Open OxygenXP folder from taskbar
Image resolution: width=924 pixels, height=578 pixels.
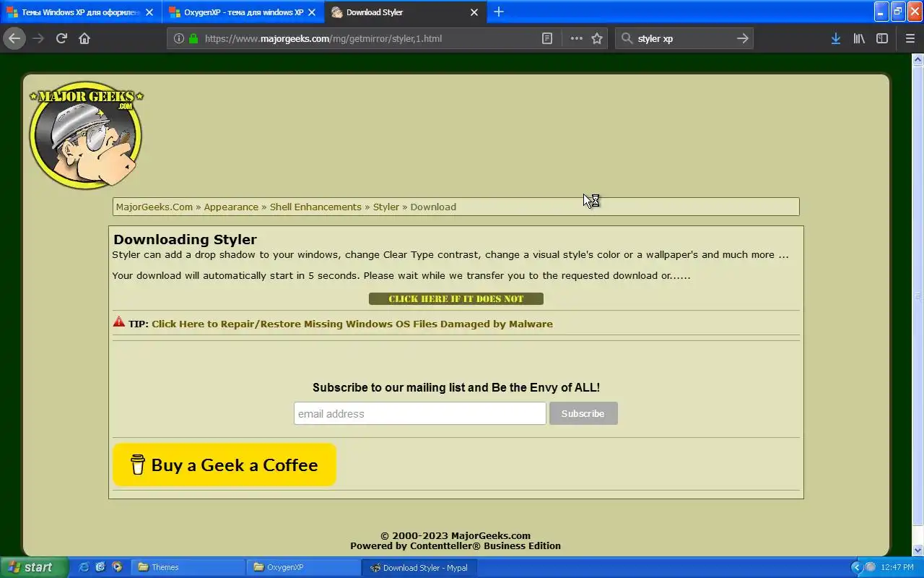coord(303,567)
